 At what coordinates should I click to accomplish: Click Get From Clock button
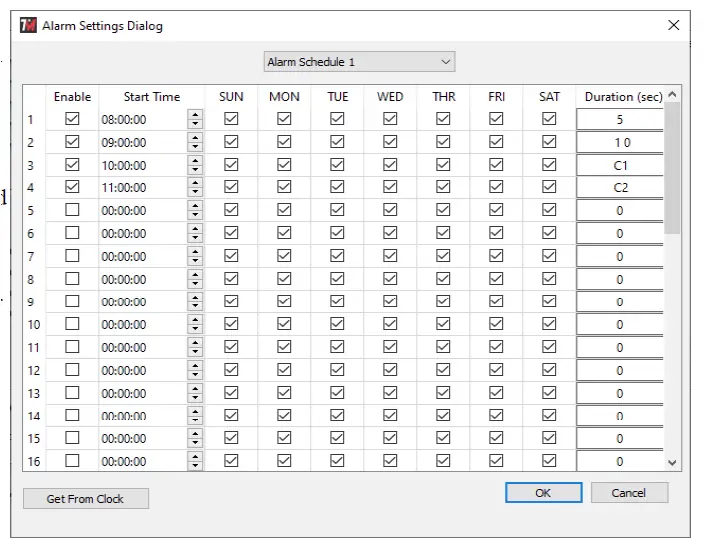pyautogui.click(x=85, y=499)
